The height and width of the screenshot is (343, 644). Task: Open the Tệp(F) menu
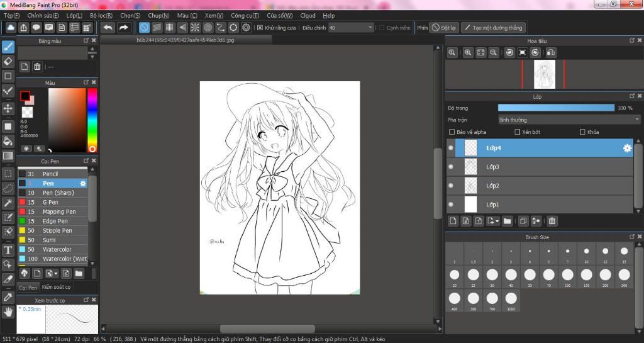coord(11,16)
